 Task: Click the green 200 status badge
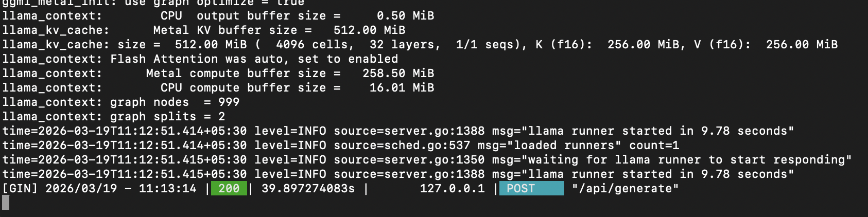coord(229,189)
